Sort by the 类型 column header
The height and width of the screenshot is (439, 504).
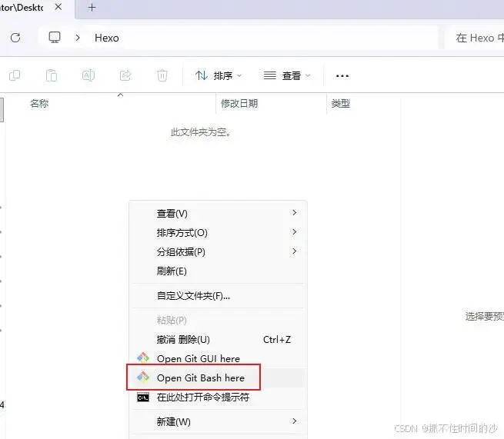[340, 104]
